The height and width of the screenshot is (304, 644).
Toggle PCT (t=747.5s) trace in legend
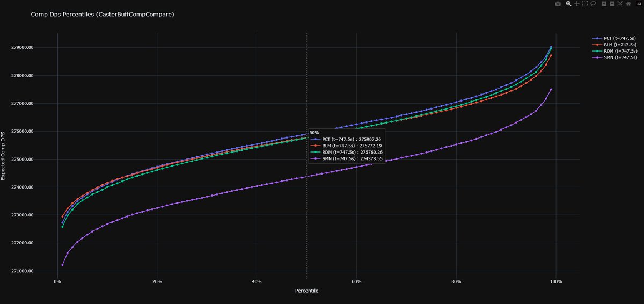click(x=615, y=38)
